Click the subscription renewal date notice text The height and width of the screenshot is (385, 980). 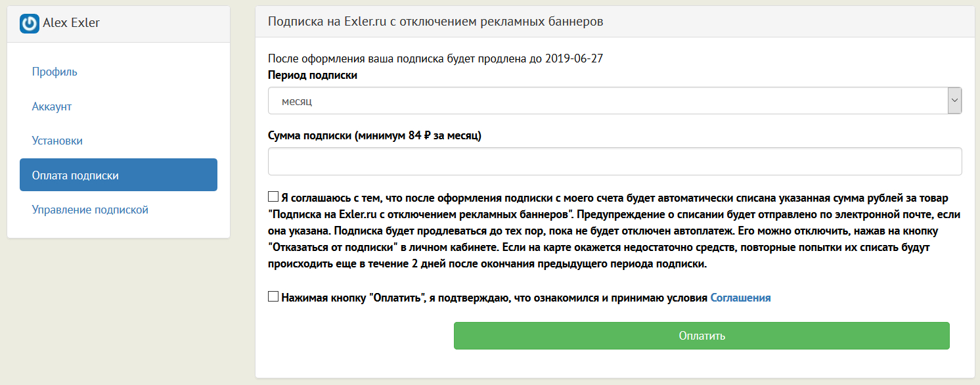point(435,59)
